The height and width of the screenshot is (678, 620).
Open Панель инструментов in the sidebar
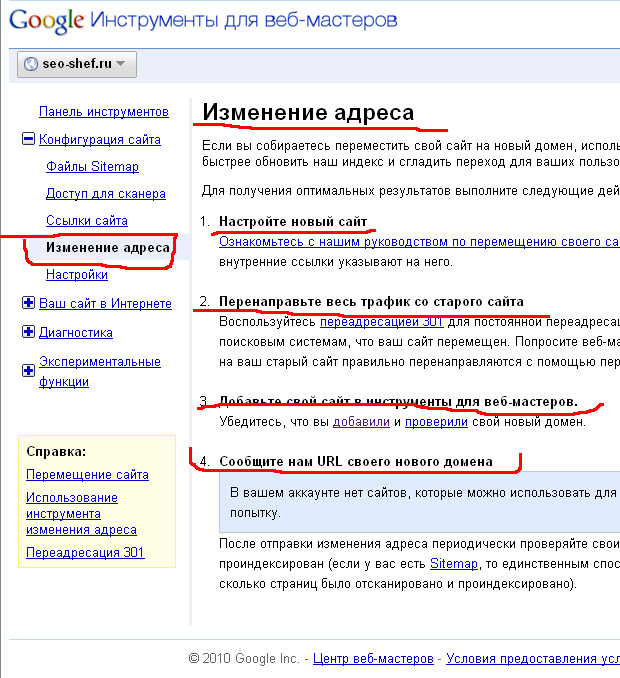[103, 112]
